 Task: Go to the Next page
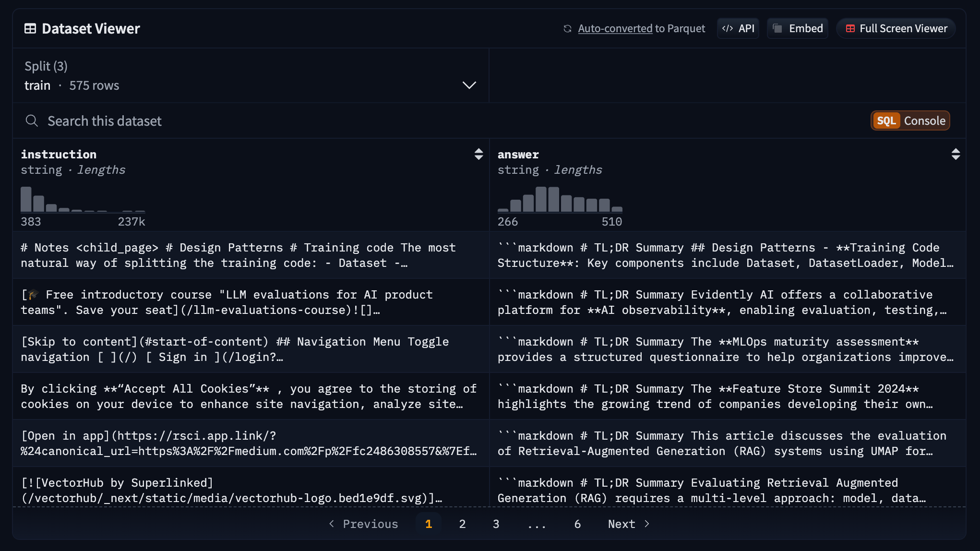pyautogui.click(x=629, y=524)
